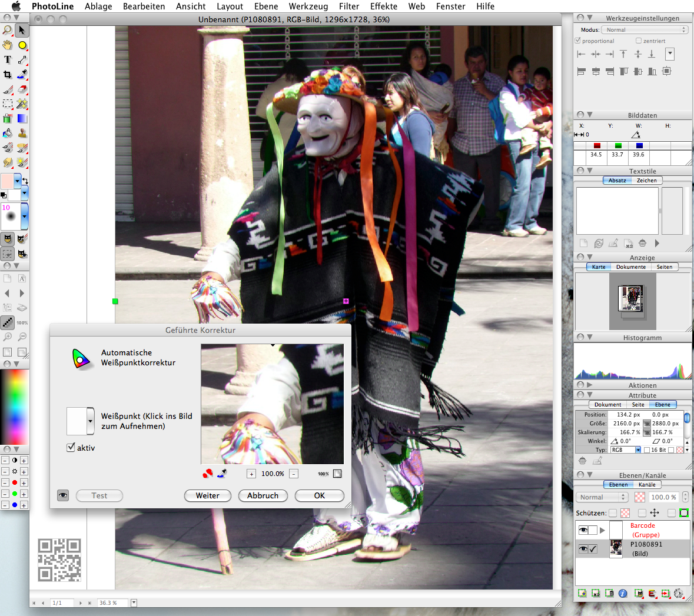Click the eyedropper icon in dialog
The height and width of the screenshot is (616, 694).
(x=222, y=474)
